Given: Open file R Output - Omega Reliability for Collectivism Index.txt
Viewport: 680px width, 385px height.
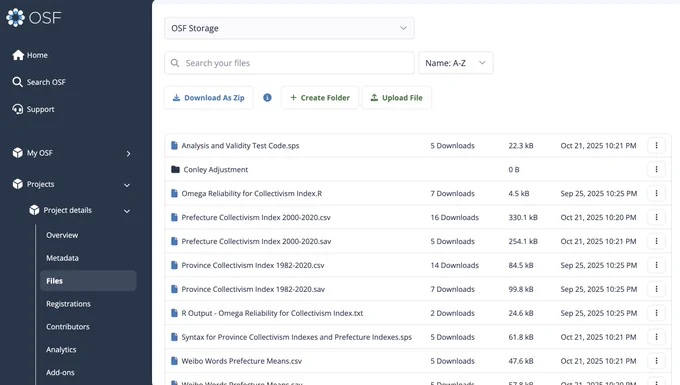Looking at the screenshot, I should (272, 313).
